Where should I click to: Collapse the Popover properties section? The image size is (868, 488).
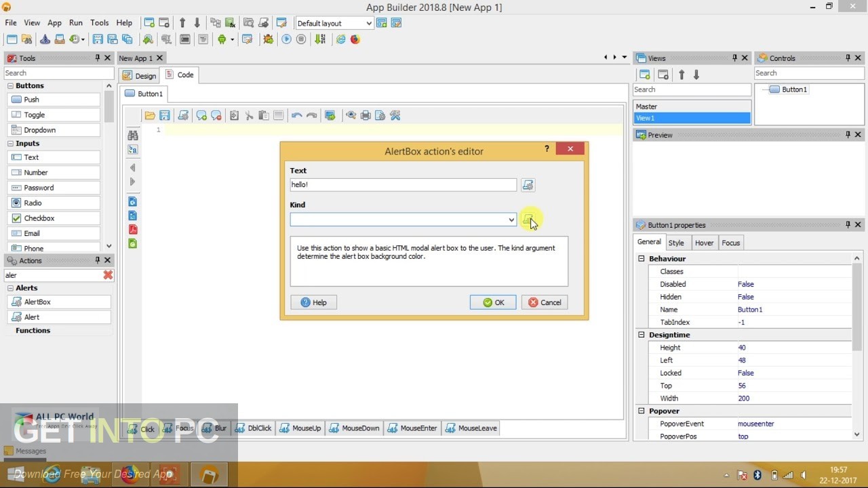(642, 411)
